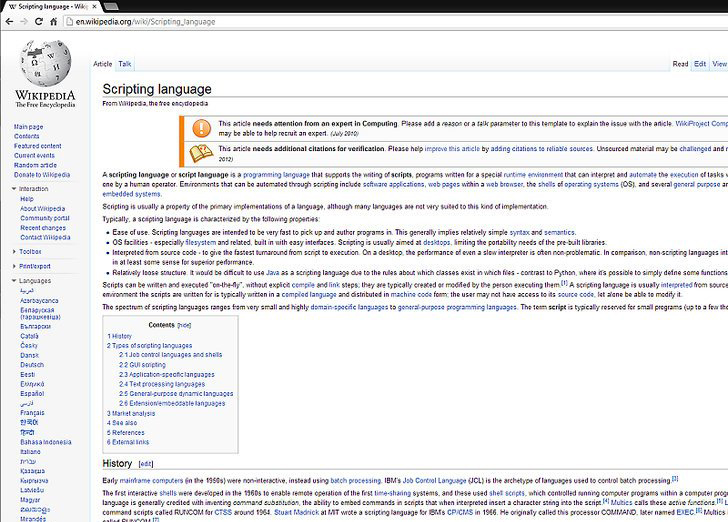The image size is (728, 522).
Task: Open the Job Control Language link
Action: click(435, 481)
